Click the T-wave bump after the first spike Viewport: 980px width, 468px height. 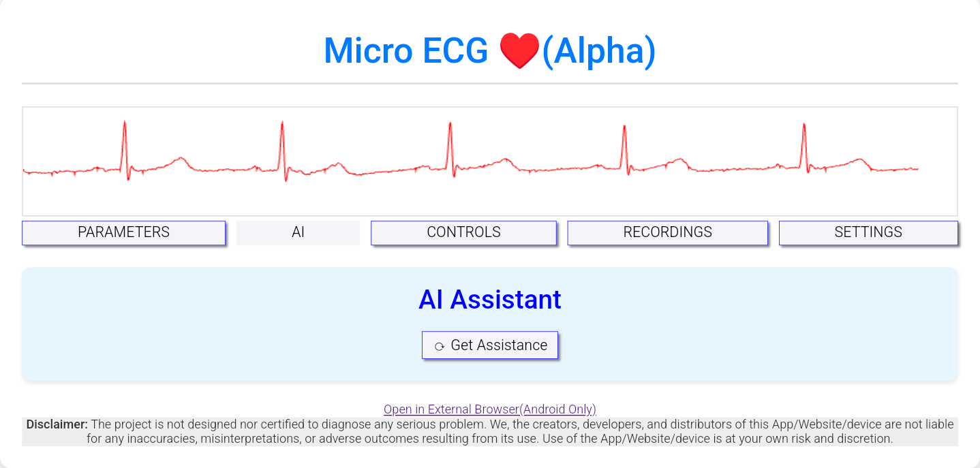(179, 162)
